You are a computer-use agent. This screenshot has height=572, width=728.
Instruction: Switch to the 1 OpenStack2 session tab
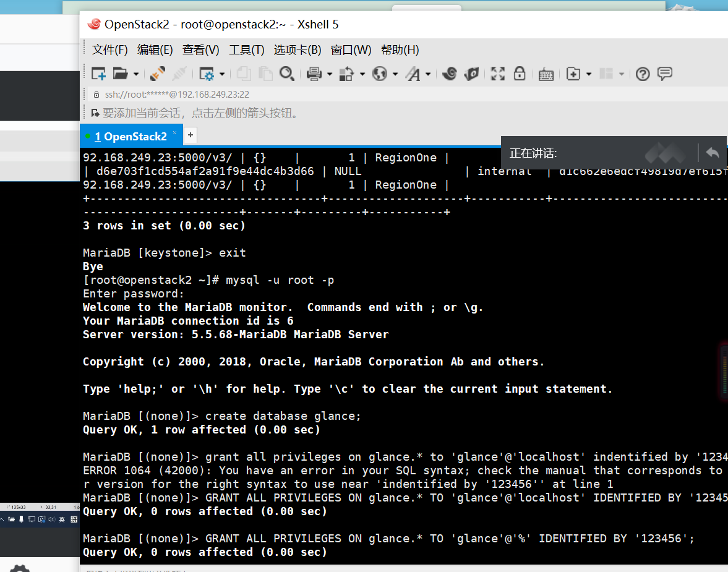coord(130,135)
